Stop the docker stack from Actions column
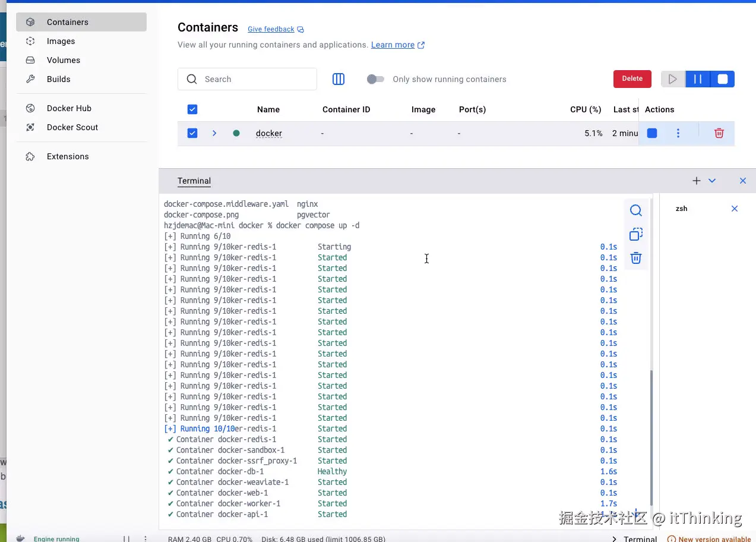This screenshot has width=756, height=542. (652, 133)
